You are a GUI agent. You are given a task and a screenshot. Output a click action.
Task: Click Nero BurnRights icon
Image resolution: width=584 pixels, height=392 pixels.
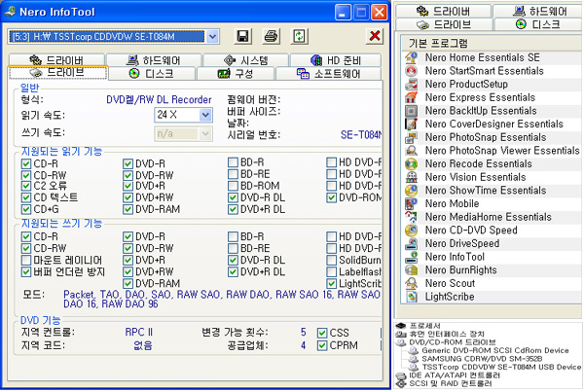pyautogui.click(x=411, y=269)
